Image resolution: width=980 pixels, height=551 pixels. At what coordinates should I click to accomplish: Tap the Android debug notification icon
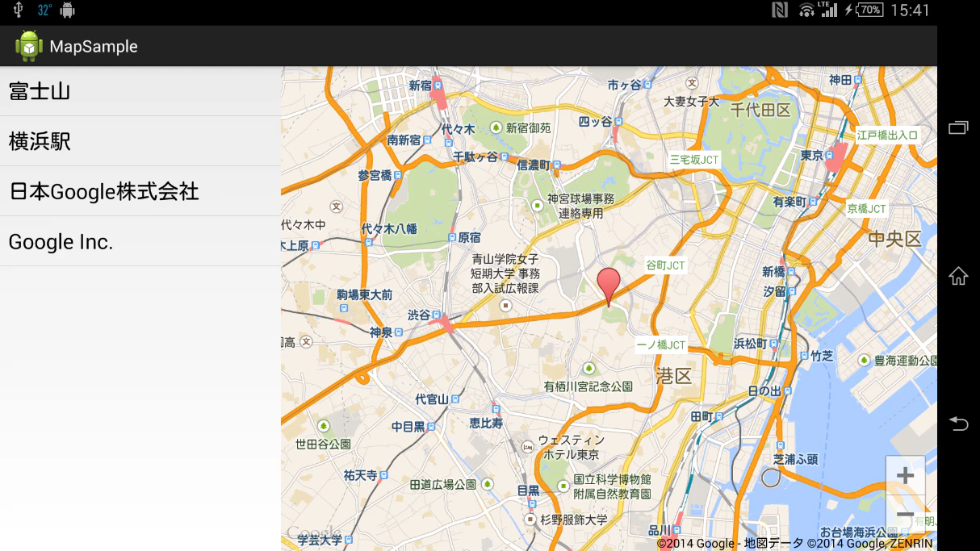click(68, 10)
